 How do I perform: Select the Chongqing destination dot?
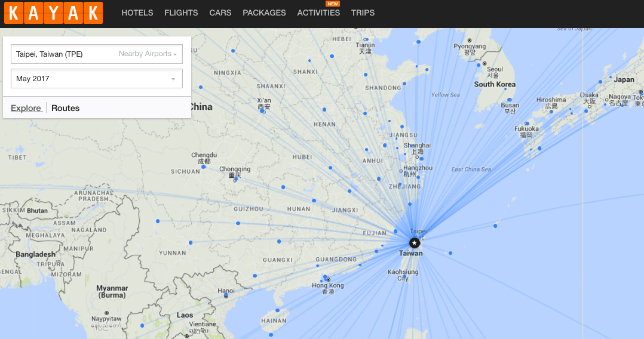click(235, 180)
